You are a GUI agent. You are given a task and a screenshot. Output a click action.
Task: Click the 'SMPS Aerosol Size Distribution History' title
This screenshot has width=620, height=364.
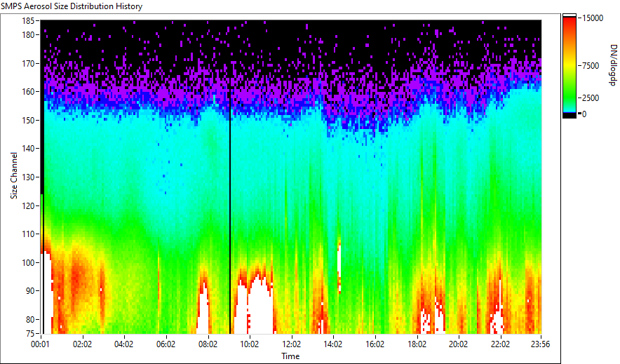pyautogui.click(x=72, y=6)
